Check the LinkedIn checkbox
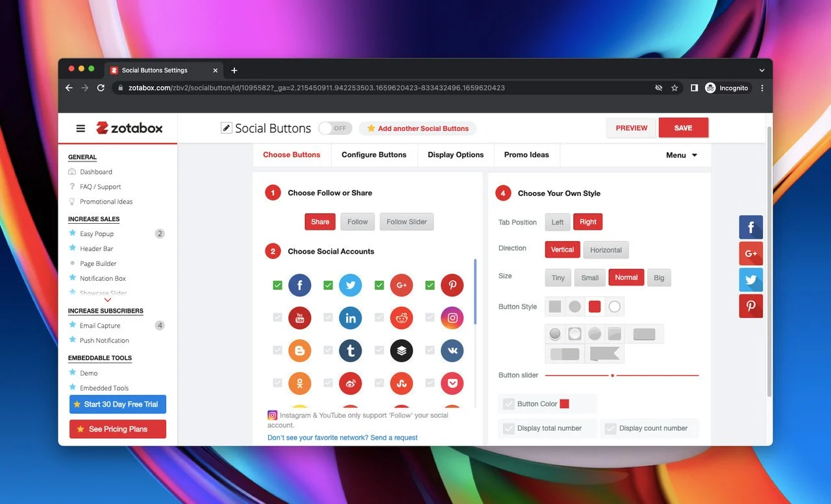Image resolution: width=831 pixels, height=504 pixels. click(328, 318)
